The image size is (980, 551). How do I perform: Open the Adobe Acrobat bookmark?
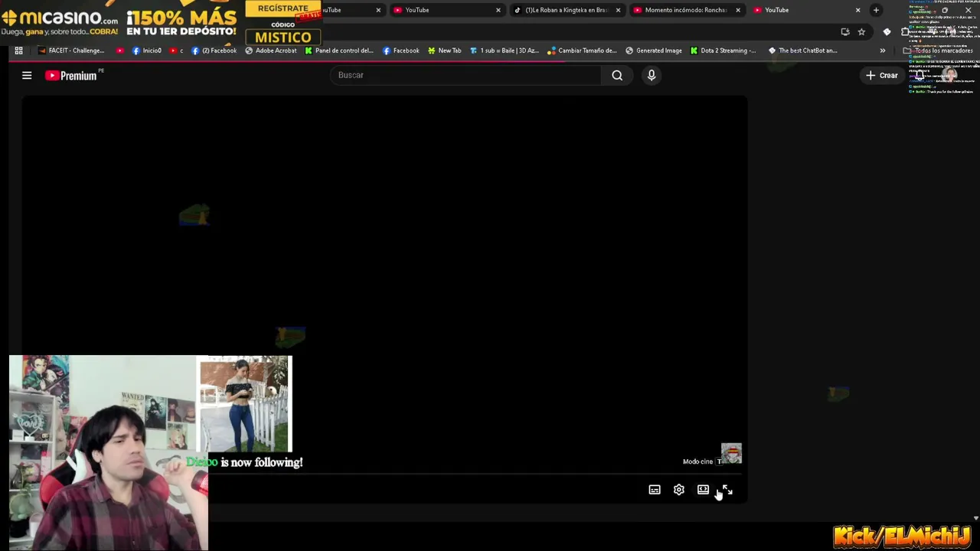click(271, 51)
